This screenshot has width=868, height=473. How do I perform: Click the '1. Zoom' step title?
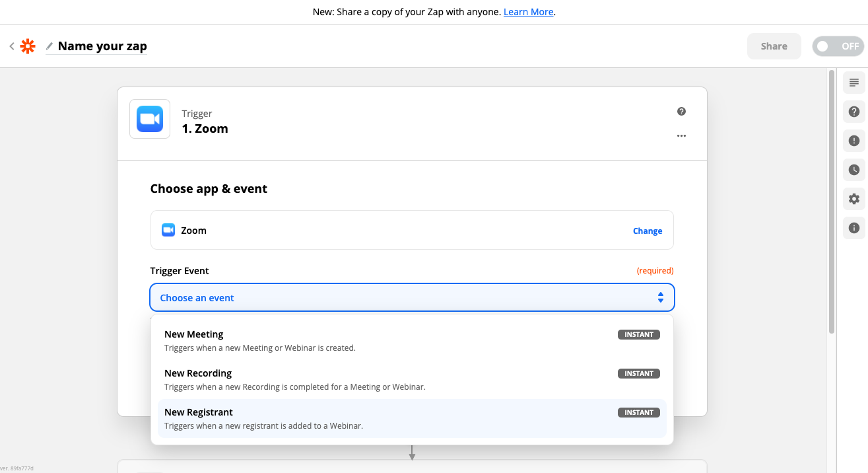pos(205,129)
